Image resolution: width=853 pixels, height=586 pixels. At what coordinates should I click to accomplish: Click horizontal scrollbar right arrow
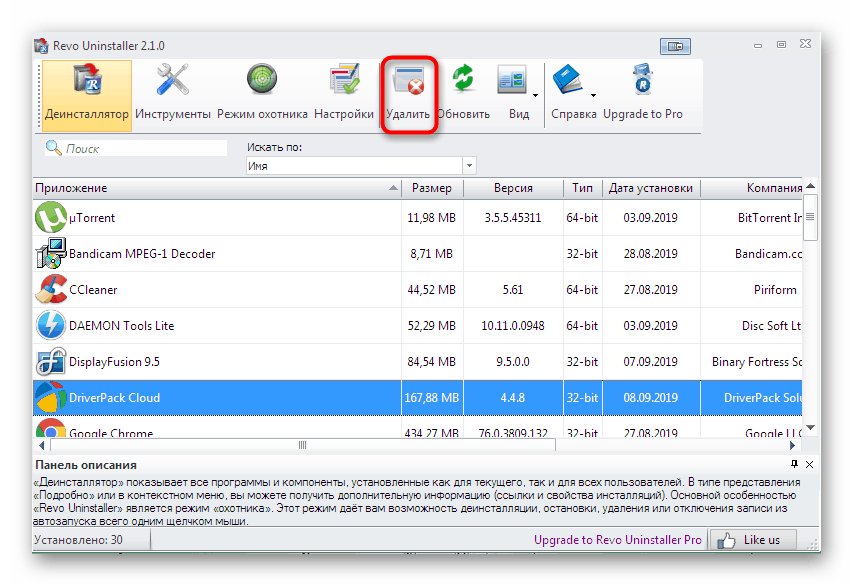tap(792, 445)
